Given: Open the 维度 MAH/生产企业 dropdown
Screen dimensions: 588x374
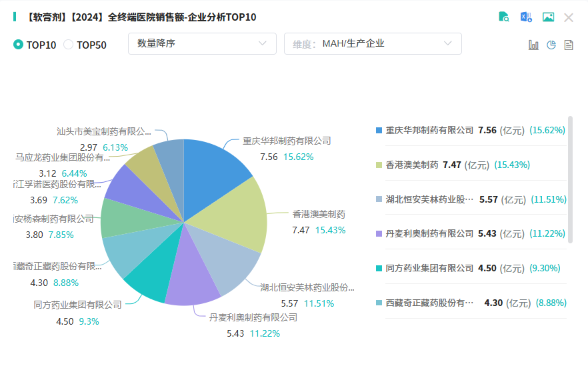Looking at the screenshot, I should tap(373, 44).
